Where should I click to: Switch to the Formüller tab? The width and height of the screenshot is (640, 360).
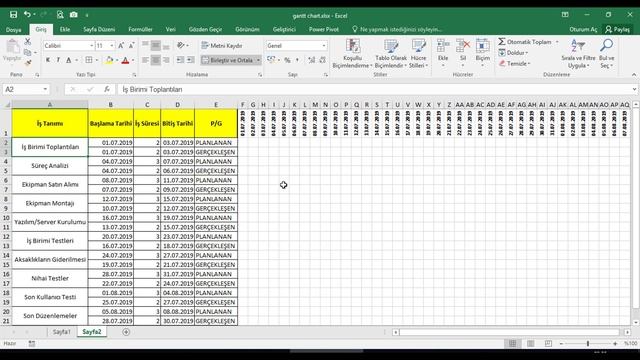point(140,29)
